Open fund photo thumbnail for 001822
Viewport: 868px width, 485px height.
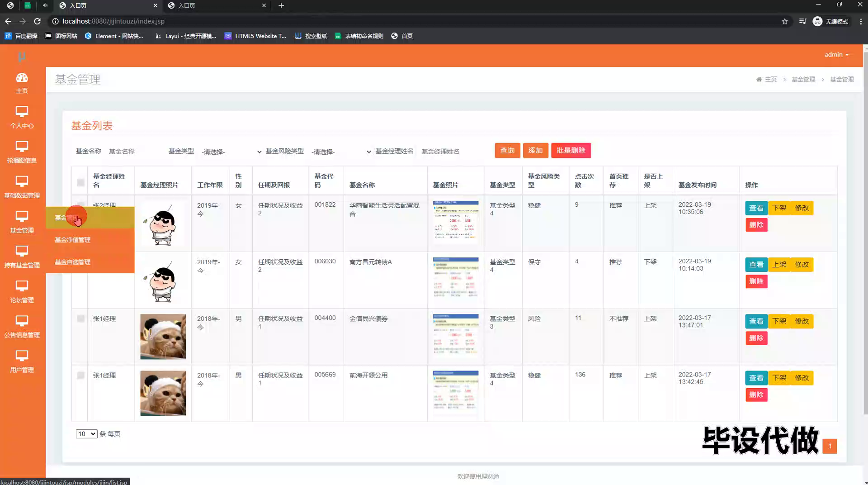(456, 223)
